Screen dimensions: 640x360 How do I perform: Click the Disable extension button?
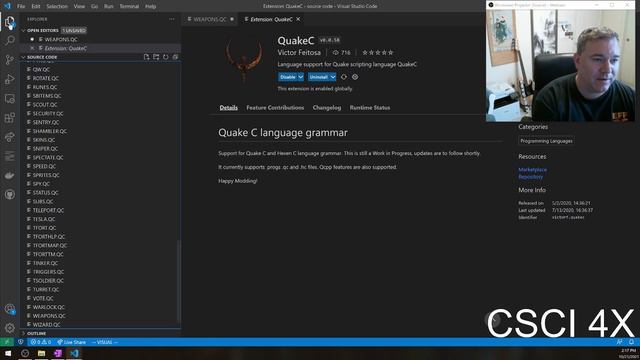[x=288, y=77]
